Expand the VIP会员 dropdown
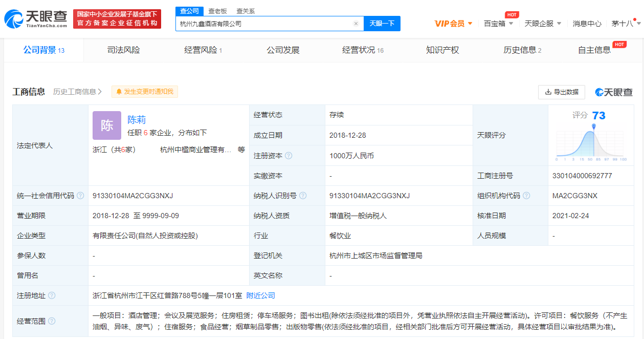644x339 pixels. 453,24
